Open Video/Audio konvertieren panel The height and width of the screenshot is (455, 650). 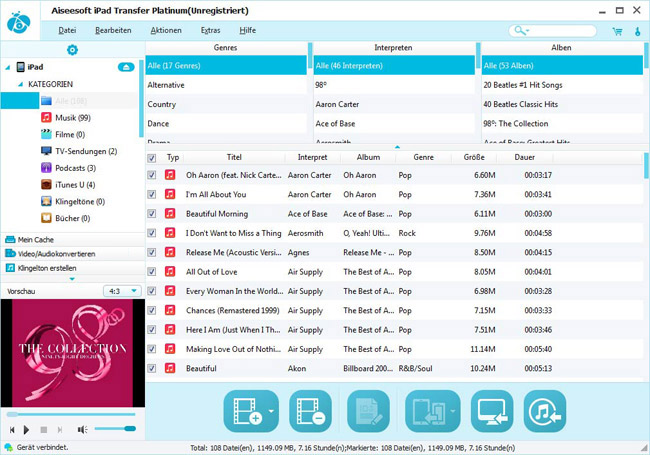[x=73, y=254]
